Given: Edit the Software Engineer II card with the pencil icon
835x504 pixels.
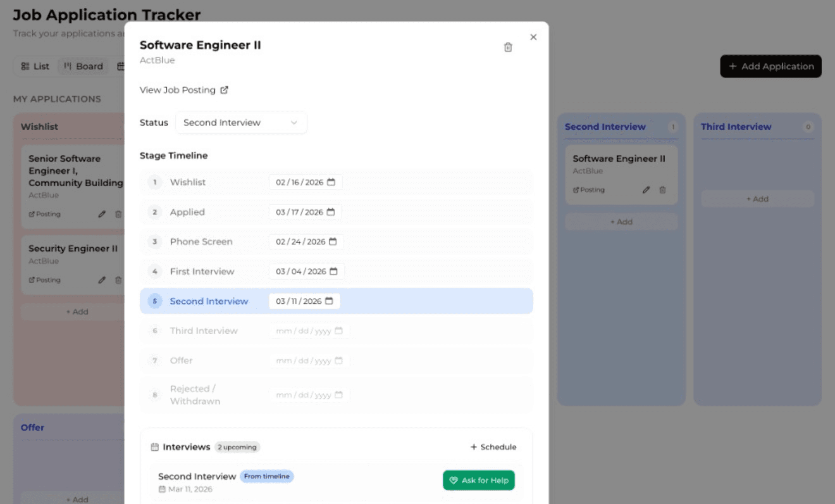Looking at the screenshot, I should tap(646, 190).
